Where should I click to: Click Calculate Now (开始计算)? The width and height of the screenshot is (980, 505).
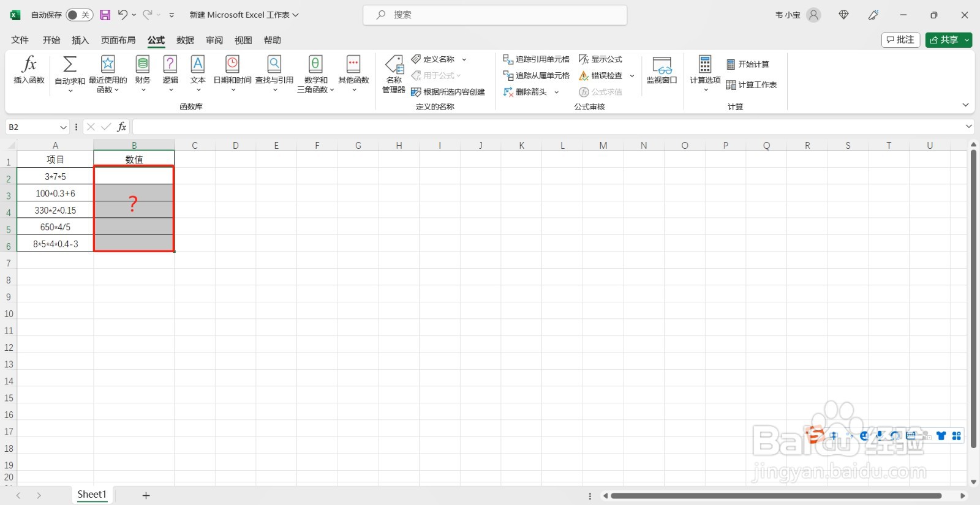point(748,64)
